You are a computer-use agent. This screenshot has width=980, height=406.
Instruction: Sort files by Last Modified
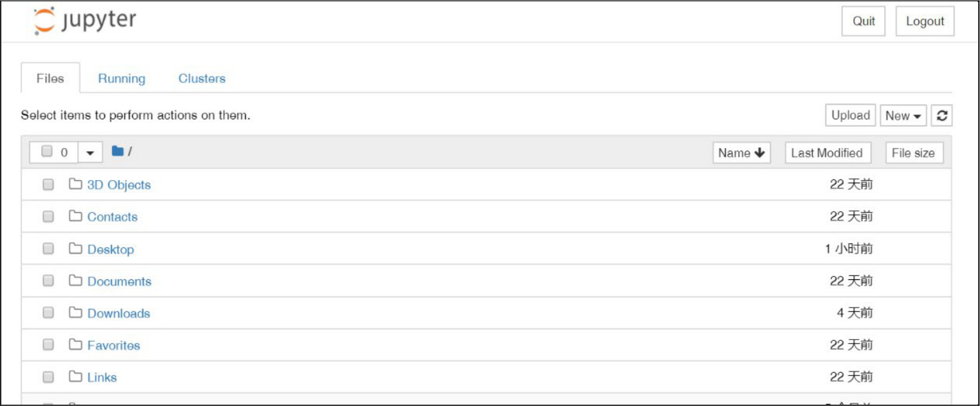point(827,152)
